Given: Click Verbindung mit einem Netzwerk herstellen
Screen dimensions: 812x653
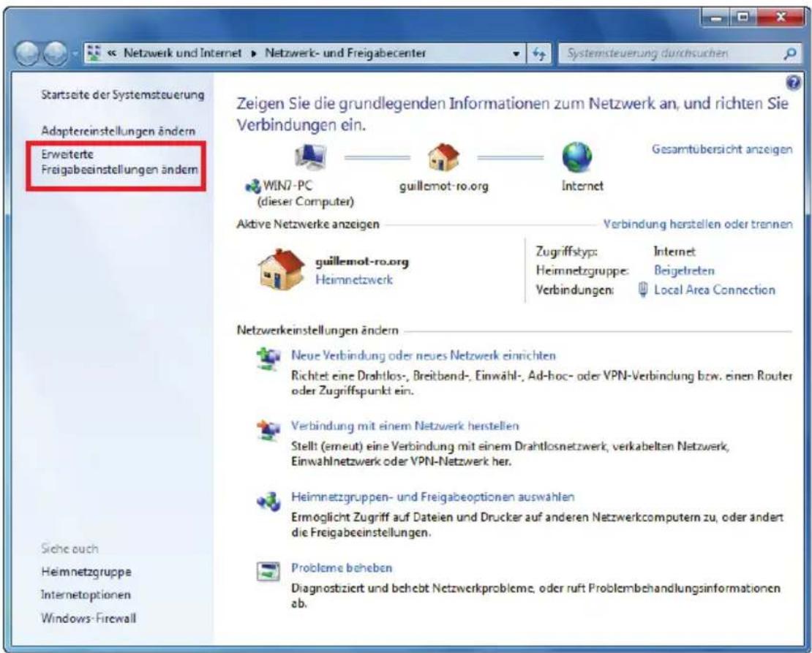Looking at the screenshot, I should point(405,426).
